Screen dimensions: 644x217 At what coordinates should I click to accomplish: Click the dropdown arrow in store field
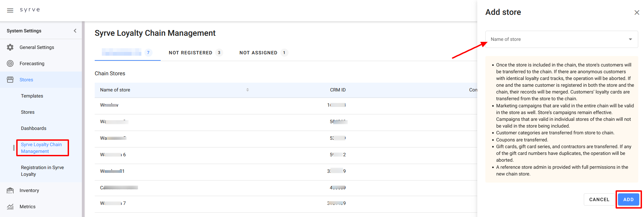630,39
